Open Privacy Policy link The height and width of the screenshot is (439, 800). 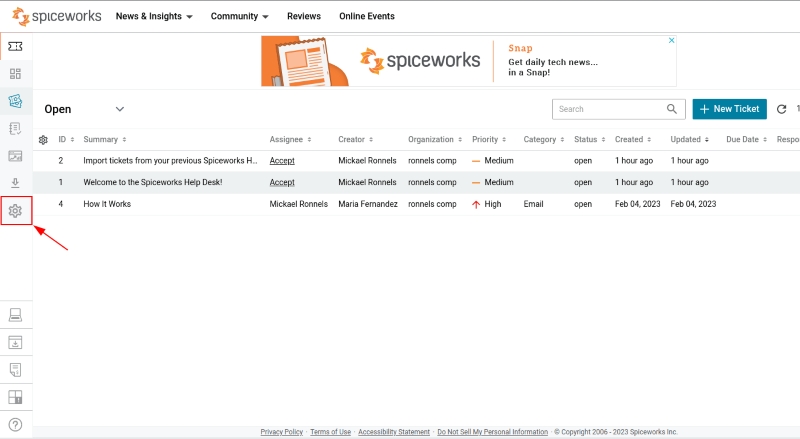pos(282,432)
